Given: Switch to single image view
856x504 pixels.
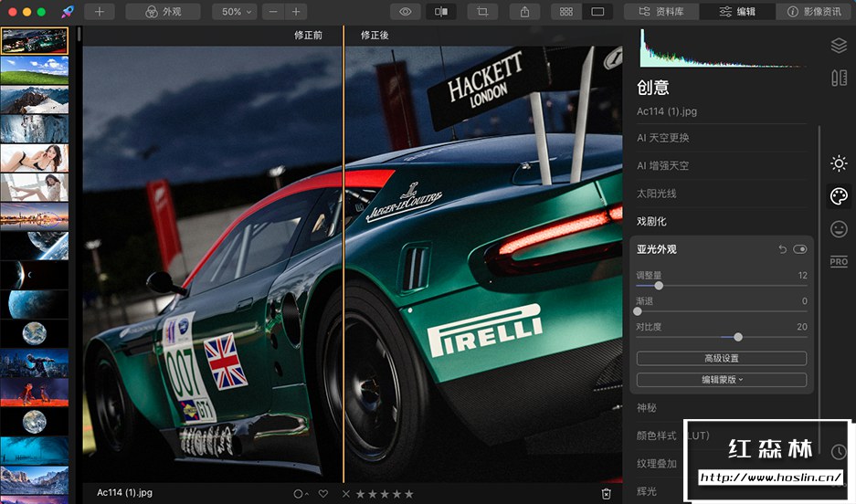Looking at the screenshot, I should (x=597, y=12).
